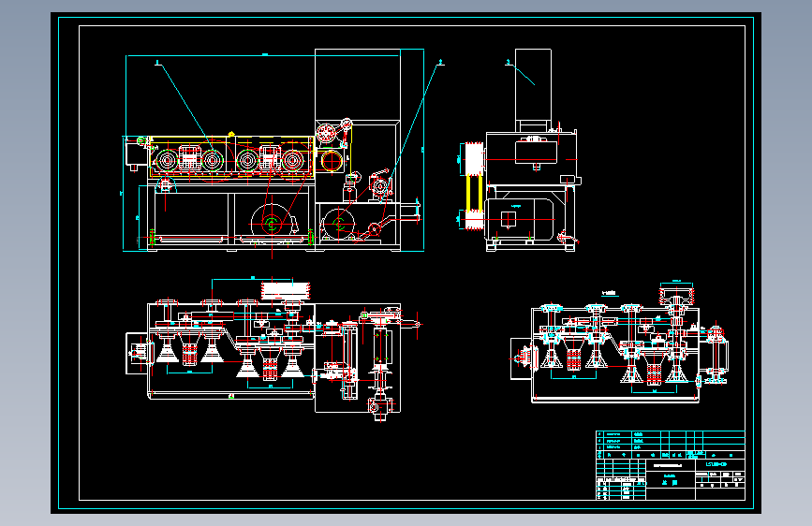Screen dimensions: 812x526
Task: Select the orange-ringed drum in front view
Action: [x=332, y=161]
